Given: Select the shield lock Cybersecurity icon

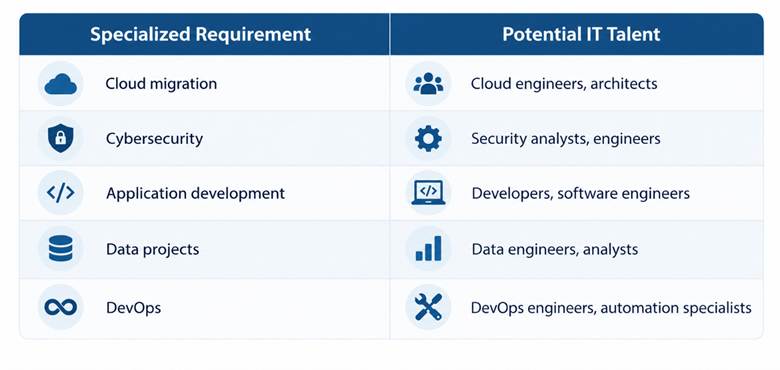Looking at the screenshot, I should click(60, 138).
